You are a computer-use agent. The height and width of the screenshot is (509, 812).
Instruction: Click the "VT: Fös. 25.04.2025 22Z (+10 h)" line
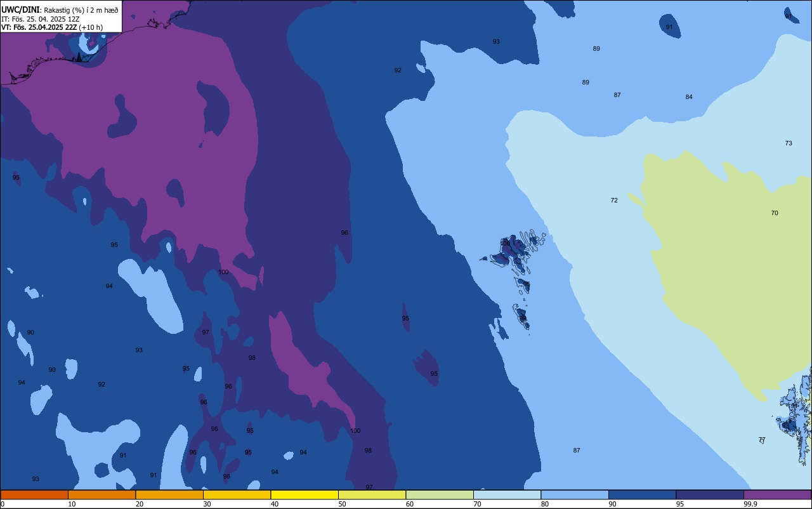tap(52, 27)
